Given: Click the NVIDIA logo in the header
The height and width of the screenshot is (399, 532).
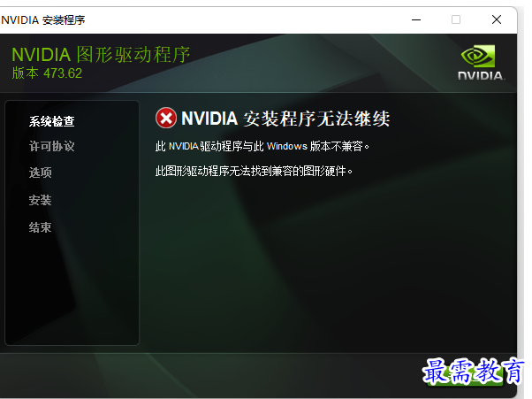Looking at the screenshot, I should click(481, 63).
